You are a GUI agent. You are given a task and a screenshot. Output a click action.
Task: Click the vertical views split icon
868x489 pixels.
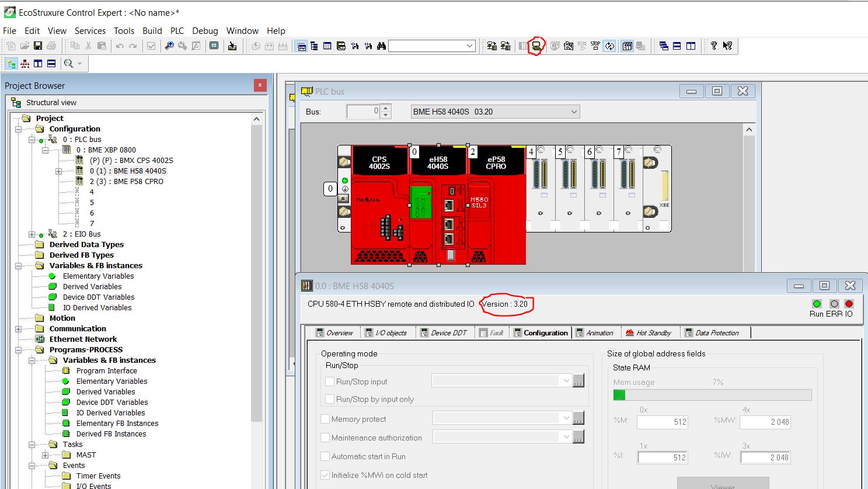(38, 63)
